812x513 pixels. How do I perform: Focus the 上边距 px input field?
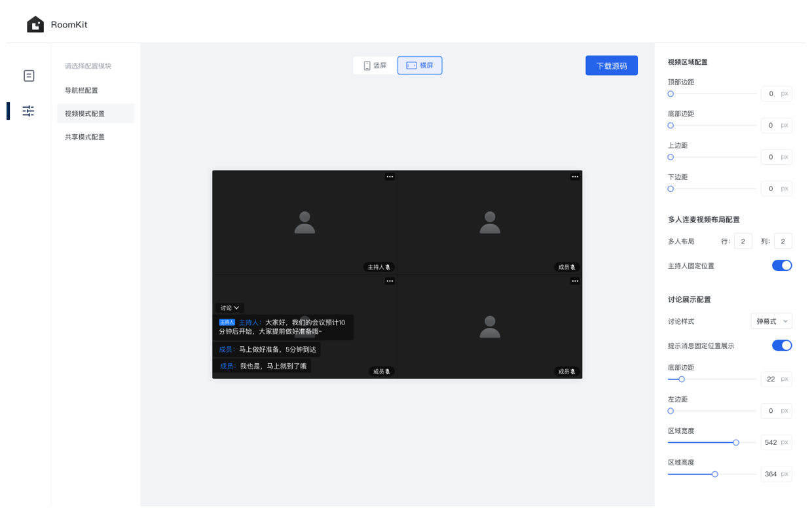tap(777, 157)
